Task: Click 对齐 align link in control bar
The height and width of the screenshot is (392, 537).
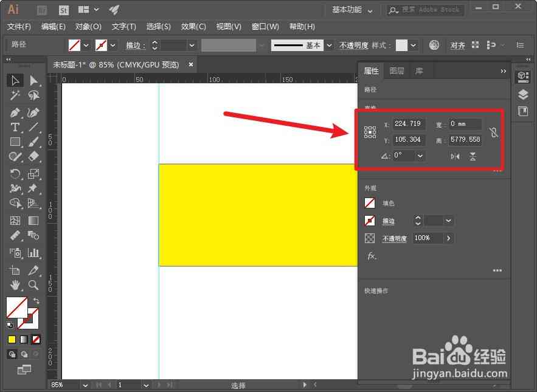Action: point(457,45)
